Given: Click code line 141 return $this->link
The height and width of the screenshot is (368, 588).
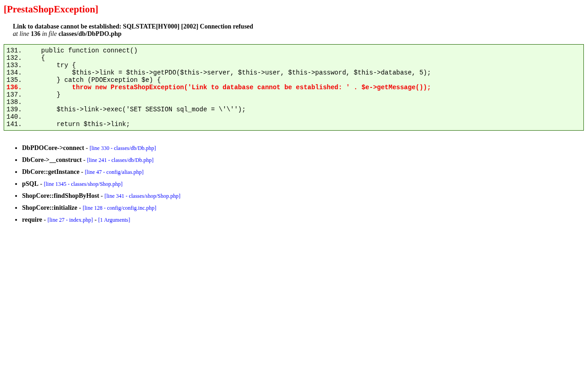Looking at the screenshot, I should pos(68,124).
